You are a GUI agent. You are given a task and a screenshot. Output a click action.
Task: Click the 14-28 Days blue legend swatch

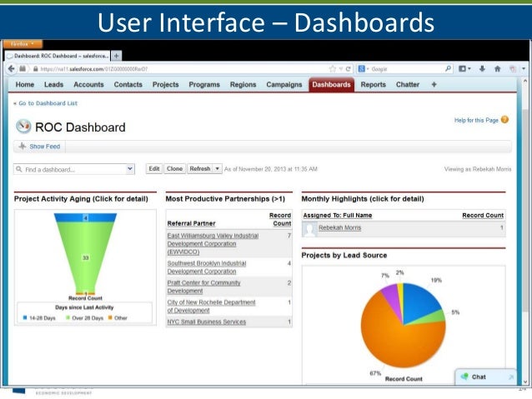tap(24, 317)
